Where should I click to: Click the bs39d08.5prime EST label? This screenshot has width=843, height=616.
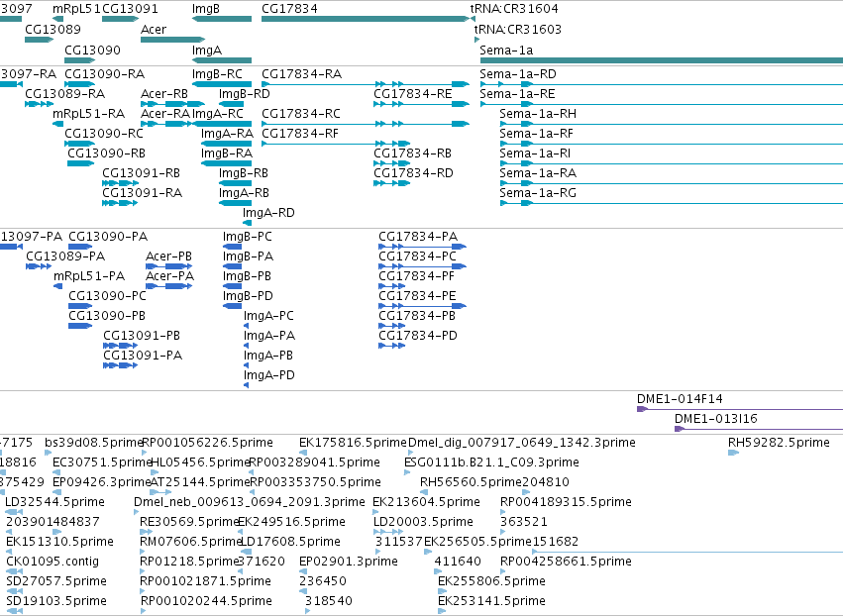click(93, 443)
